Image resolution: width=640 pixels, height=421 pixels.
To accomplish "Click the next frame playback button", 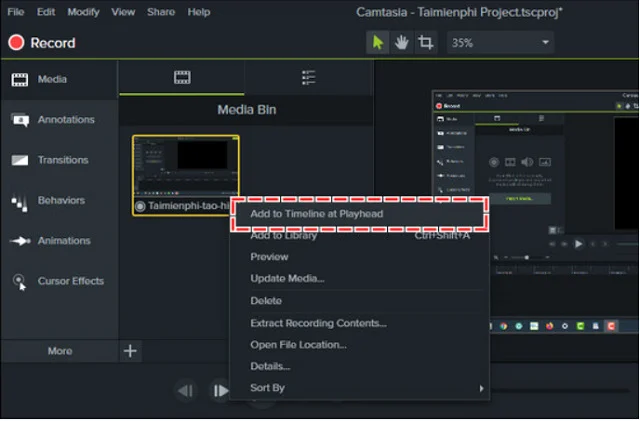I will pos(220,391).
